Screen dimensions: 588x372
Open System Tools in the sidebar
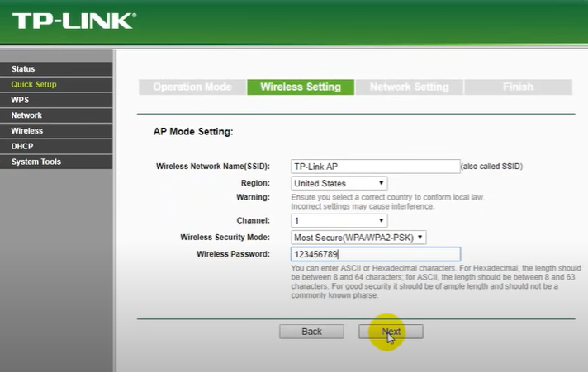coord(36,162)
